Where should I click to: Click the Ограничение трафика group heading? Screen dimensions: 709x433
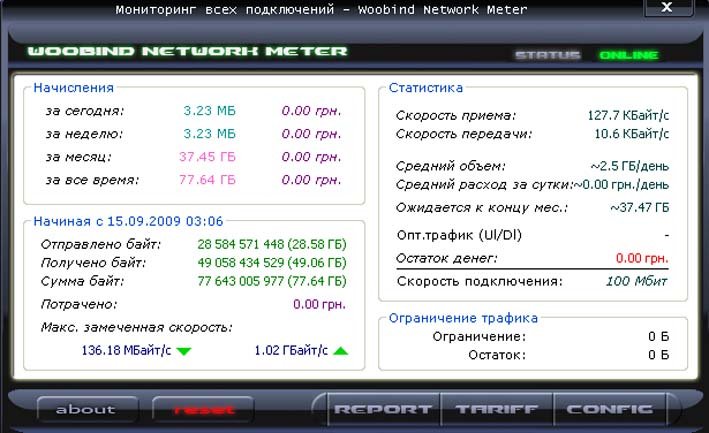coord(463,318)
